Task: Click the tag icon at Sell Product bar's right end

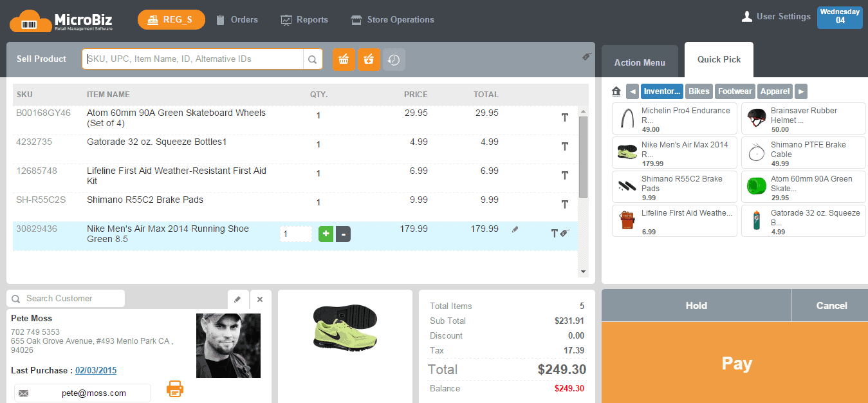Action: 587,57
